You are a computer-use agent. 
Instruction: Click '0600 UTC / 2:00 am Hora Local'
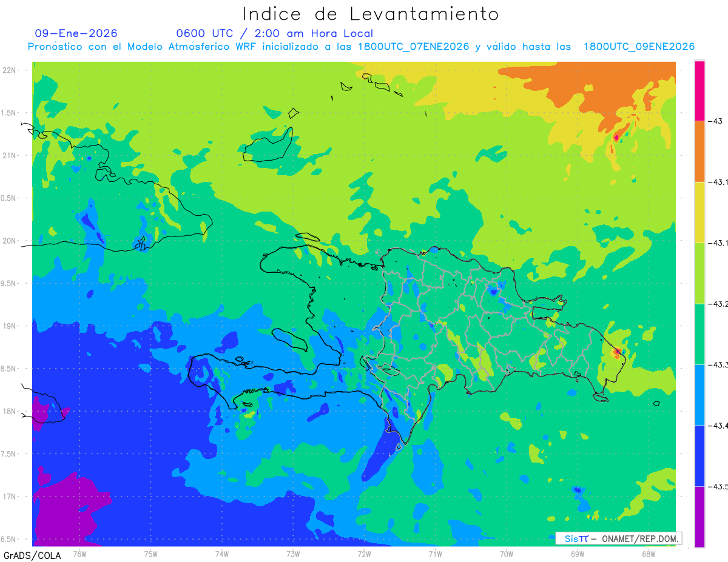pyautogui.click(x=274, y=34)
